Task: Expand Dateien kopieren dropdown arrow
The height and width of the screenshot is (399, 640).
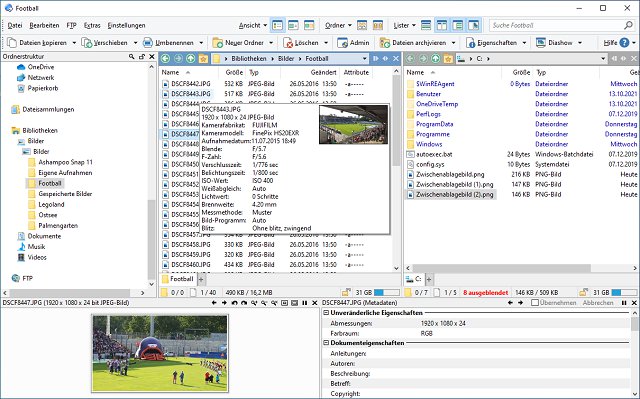Action: tap(74, 43)
